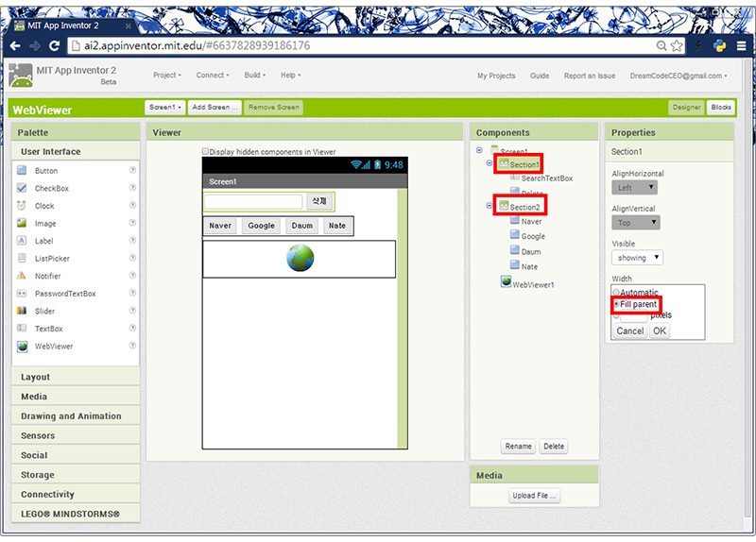Click the pixels width input field
The image size is (756, 542).
[x=633, y=316]
